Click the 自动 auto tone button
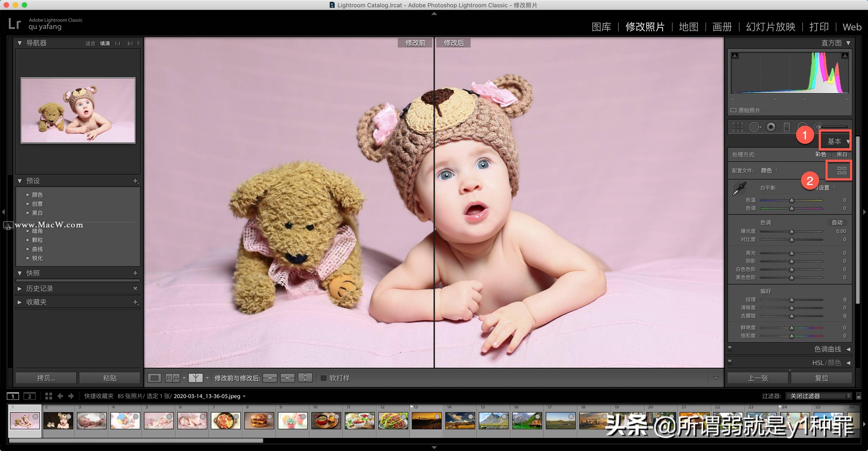The image size is (868, 451). [837, 223]
